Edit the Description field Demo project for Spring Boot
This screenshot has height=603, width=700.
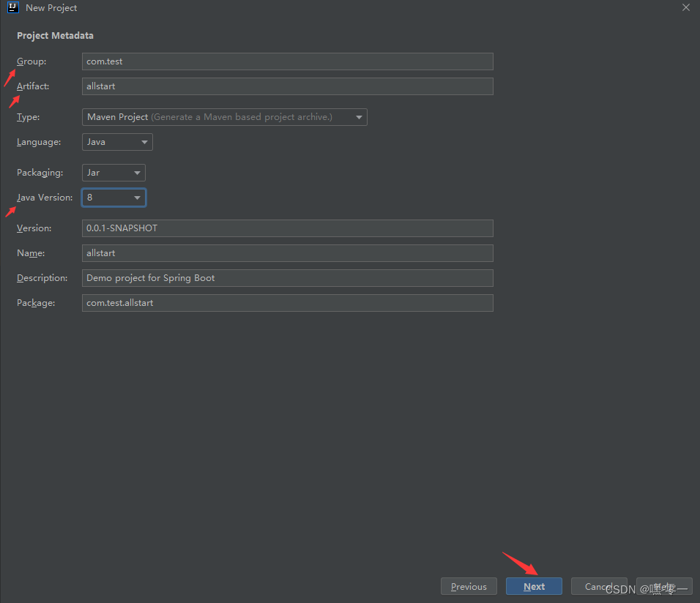pyautogui.click(x=288, y=278)
